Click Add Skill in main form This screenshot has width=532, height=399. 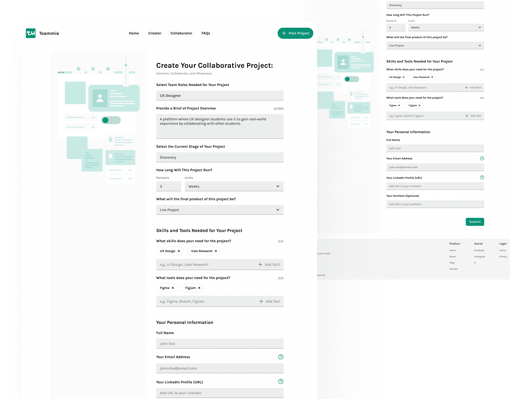pos(269,265)
